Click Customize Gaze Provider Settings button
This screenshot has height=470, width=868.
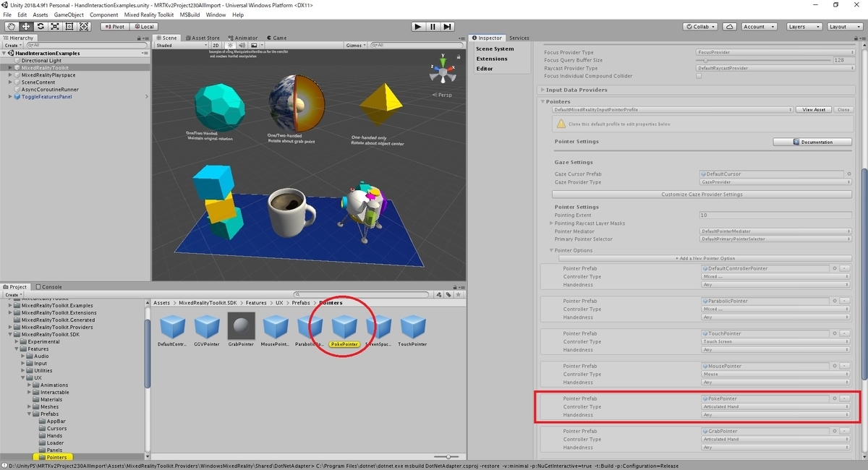click(x=702, y=195)
